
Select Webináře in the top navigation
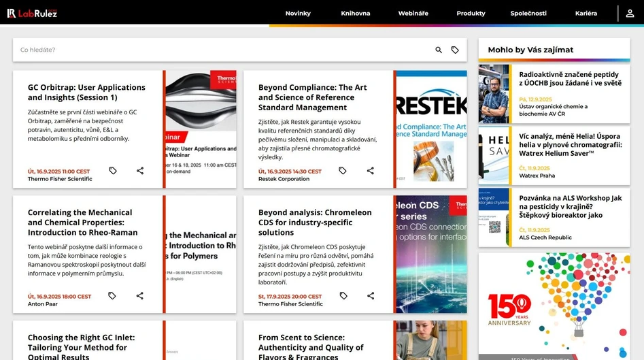[413, 13]
